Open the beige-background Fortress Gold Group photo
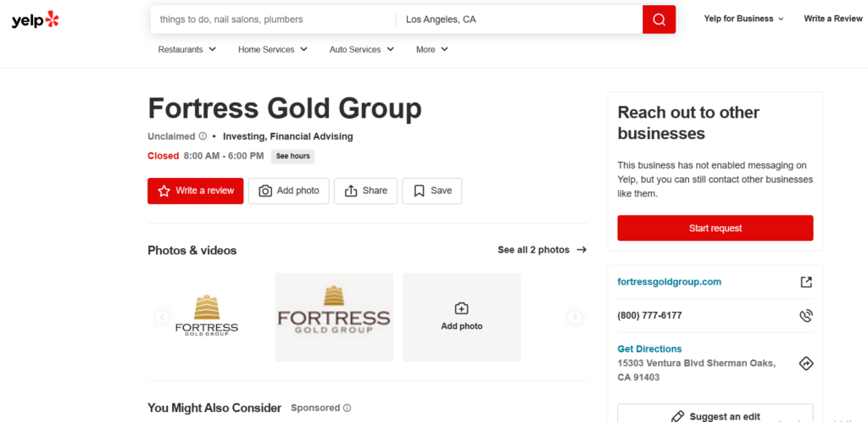 pyautogui.click(x=334, y=317)
